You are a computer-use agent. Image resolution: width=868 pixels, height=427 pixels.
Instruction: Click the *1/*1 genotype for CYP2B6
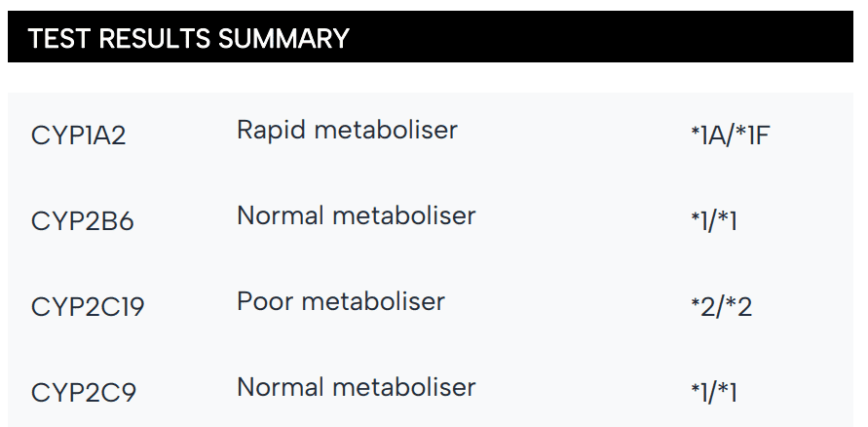(x=713, y=221)
